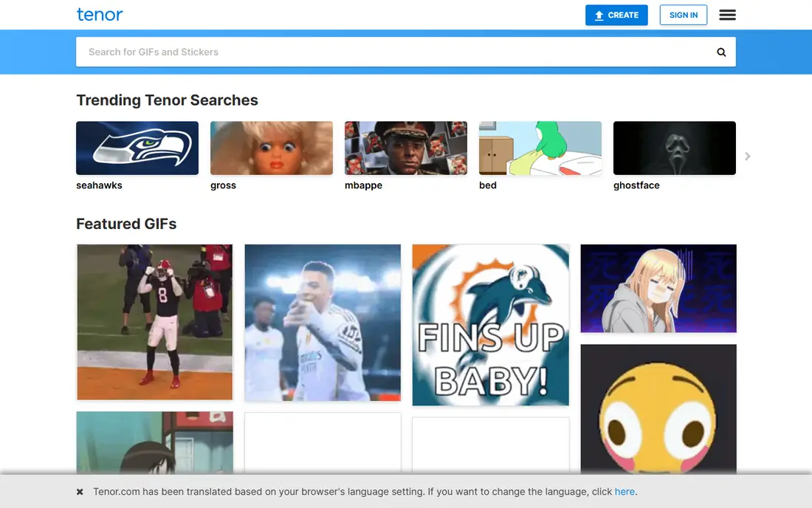Click the Create upload button
This screenshot has width=812, height=508.
(x=616, y=15)
